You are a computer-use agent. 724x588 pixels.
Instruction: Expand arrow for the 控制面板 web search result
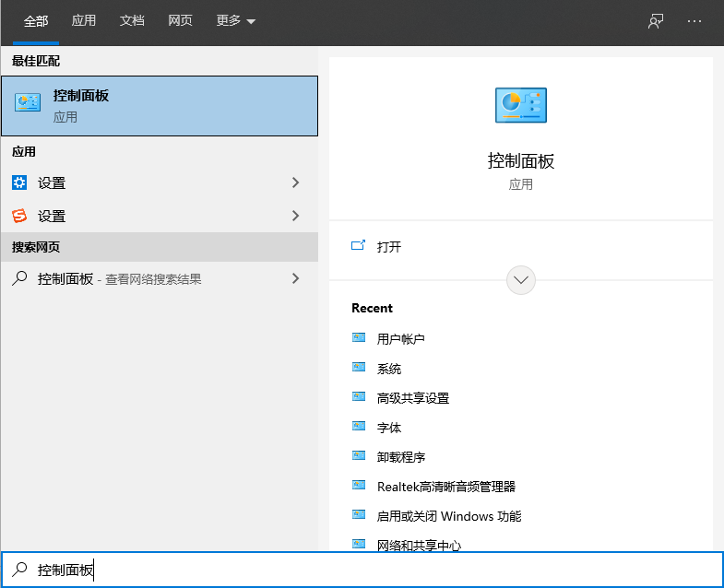click(295, 278)
